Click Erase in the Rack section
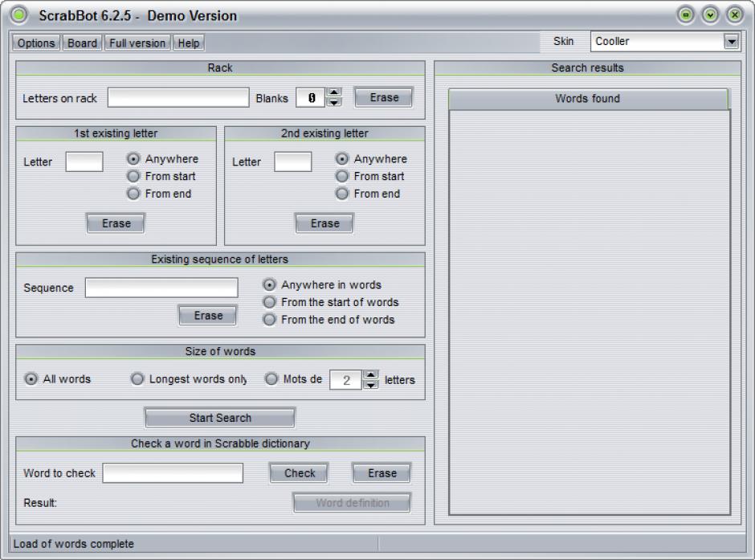 [x=384, y=97]
